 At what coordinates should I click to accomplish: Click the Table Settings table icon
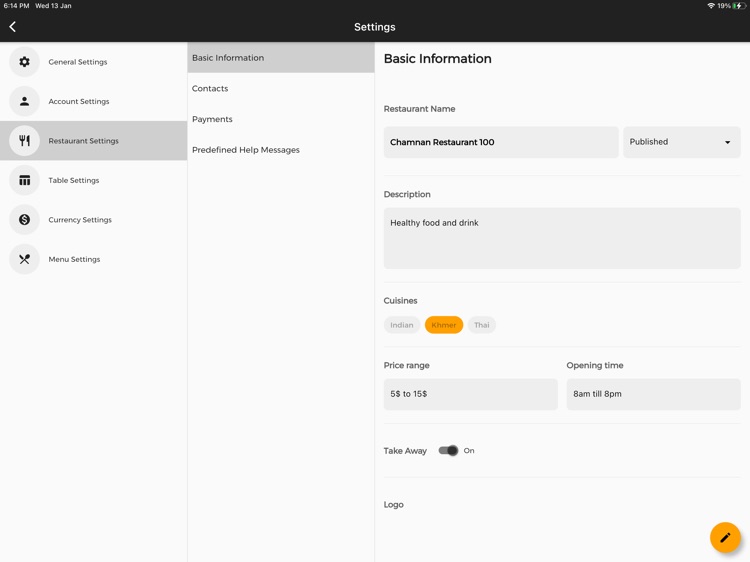tap(24, 180)
